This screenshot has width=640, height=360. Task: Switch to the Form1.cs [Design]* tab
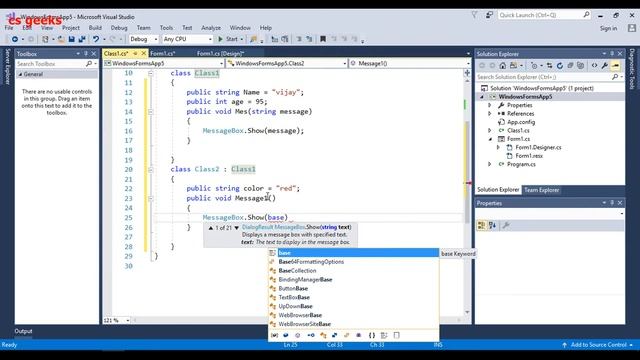220,53
